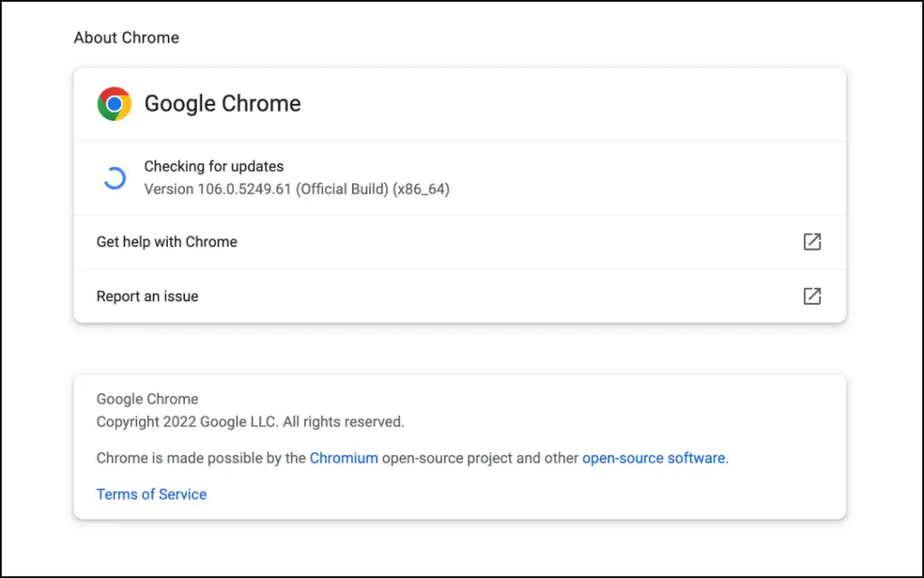Click the About Chrome page heading
The height and width of the screenshot is (578, 924).
pyautogui.click(x=126, y=38)
